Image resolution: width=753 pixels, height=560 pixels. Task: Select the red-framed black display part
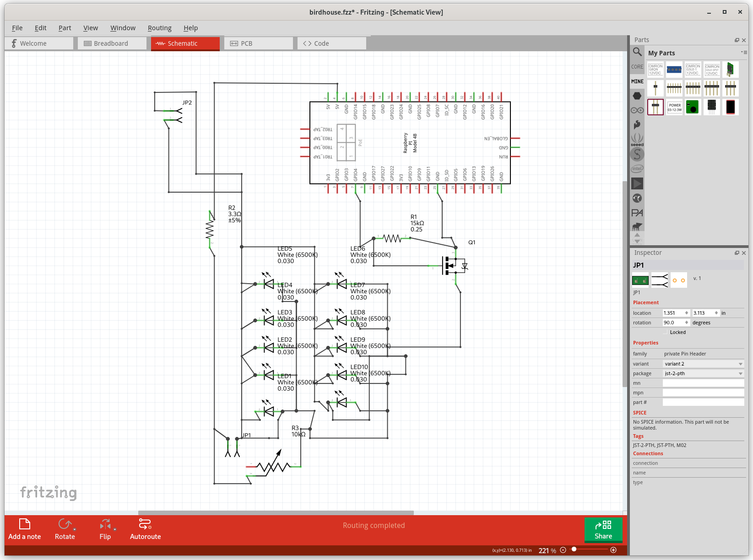click(x=731, y=107)
